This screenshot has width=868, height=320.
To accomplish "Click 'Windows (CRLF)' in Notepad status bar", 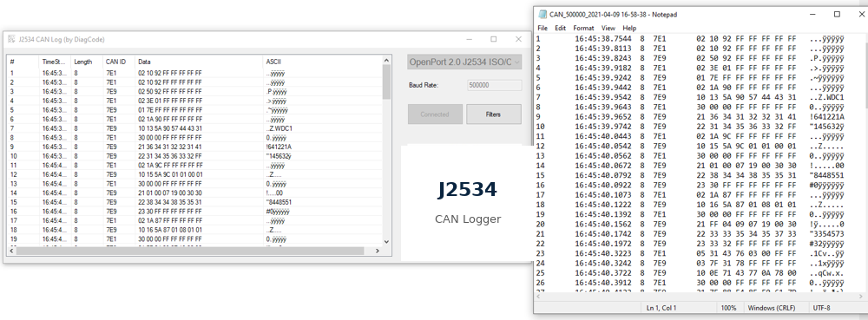I will [773, 308].
